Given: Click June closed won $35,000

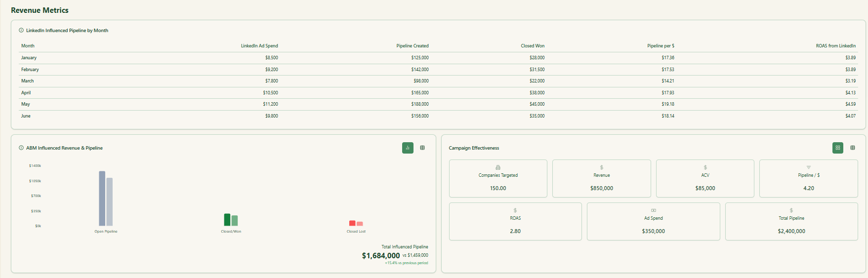Looking at the screenshot, I should 537,116.
